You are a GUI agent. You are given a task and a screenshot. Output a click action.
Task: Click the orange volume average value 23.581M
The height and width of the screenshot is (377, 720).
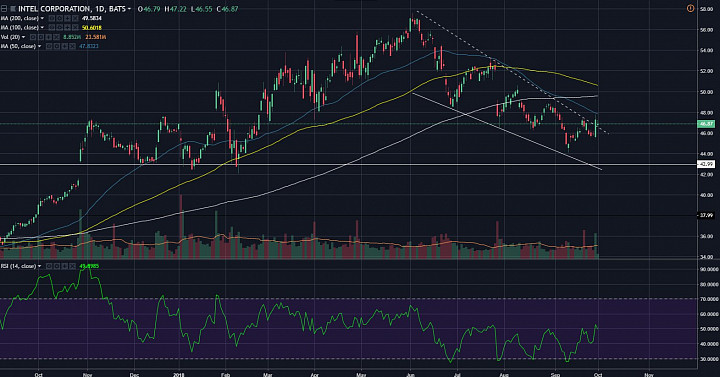coord(96,37)
